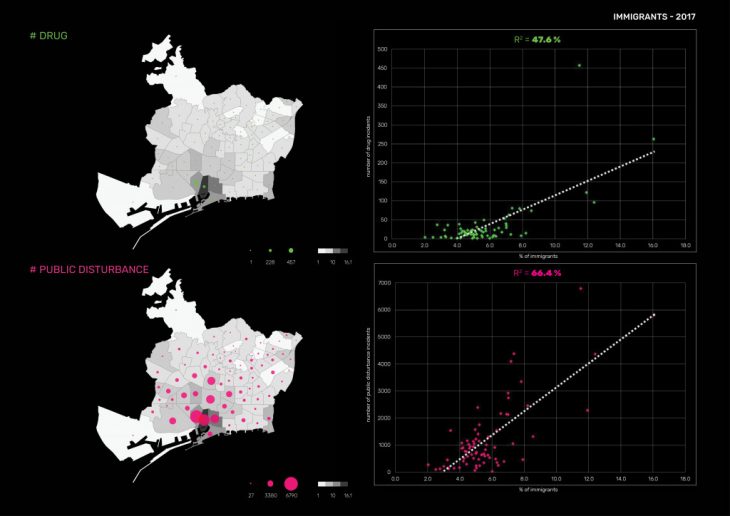Click the green data point at 16% immigrants
The width and height of the screenshot is (730, 516).
point(653,139)
